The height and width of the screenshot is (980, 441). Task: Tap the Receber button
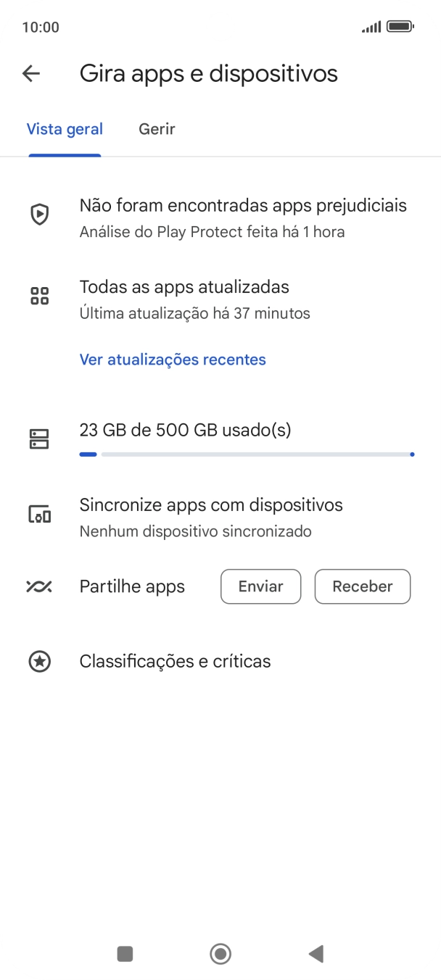tap(362, 586)
